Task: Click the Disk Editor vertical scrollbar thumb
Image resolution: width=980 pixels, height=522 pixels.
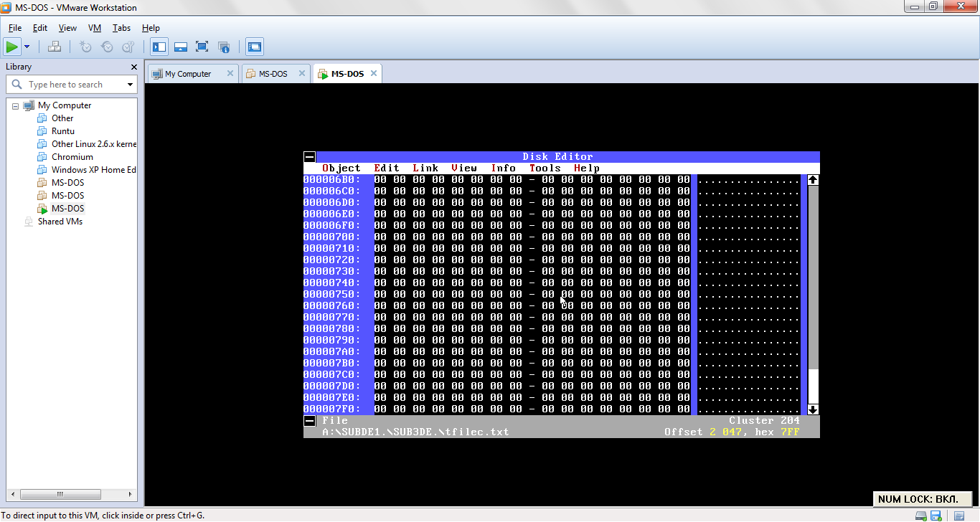Action: [813, 386]
